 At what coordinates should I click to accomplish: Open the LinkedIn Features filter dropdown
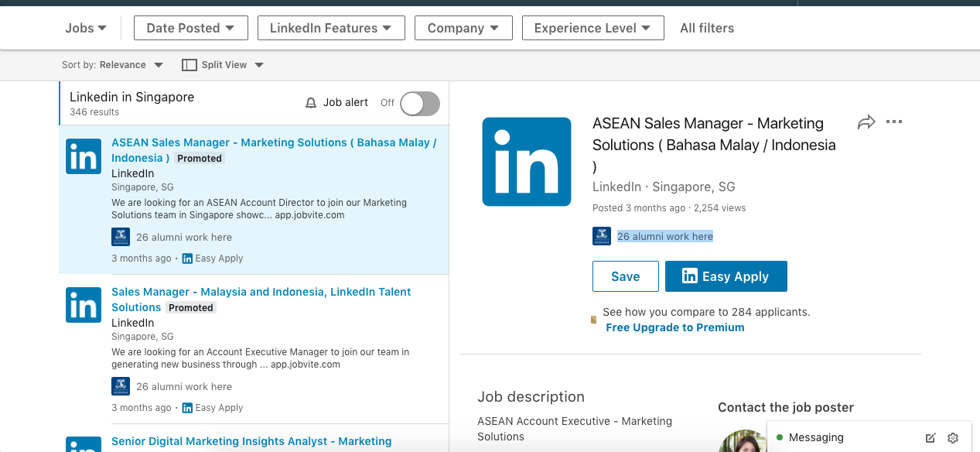click(331, 28)
